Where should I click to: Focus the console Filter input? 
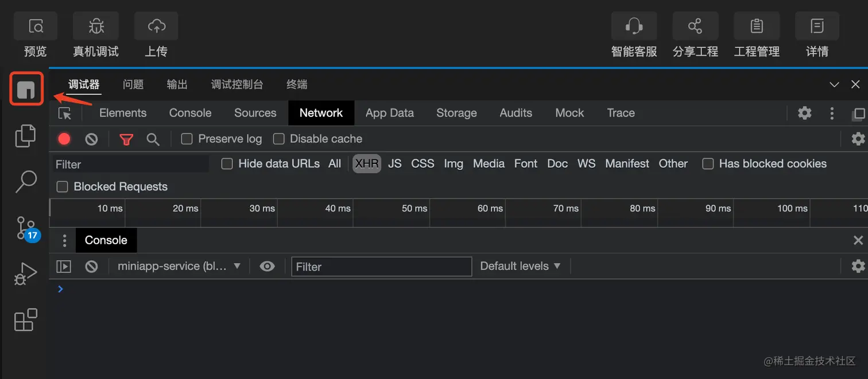click(381, 267)
